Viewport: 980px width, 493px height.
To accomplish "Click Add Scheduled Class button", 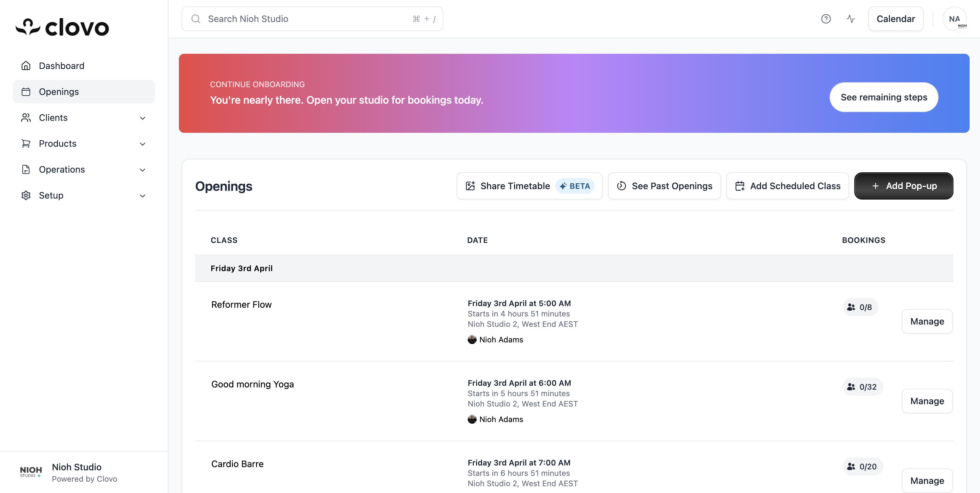I will tap(787, 186).
